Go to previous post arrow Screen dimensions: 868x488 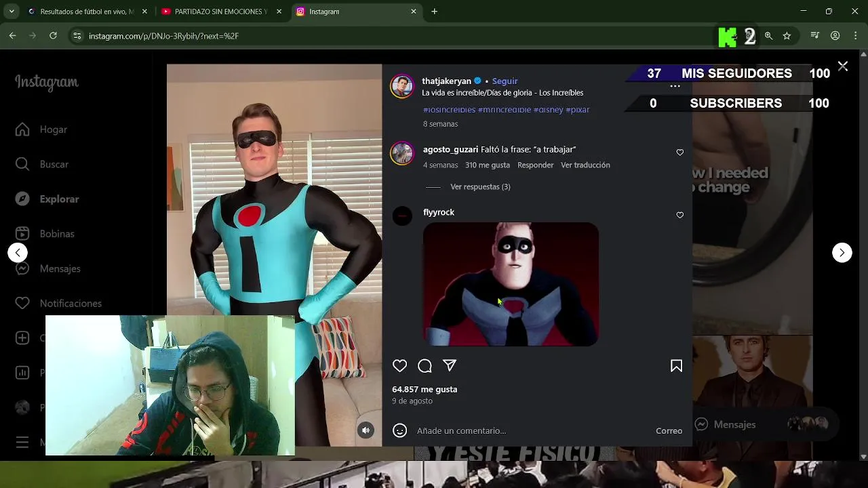(18, 252)
